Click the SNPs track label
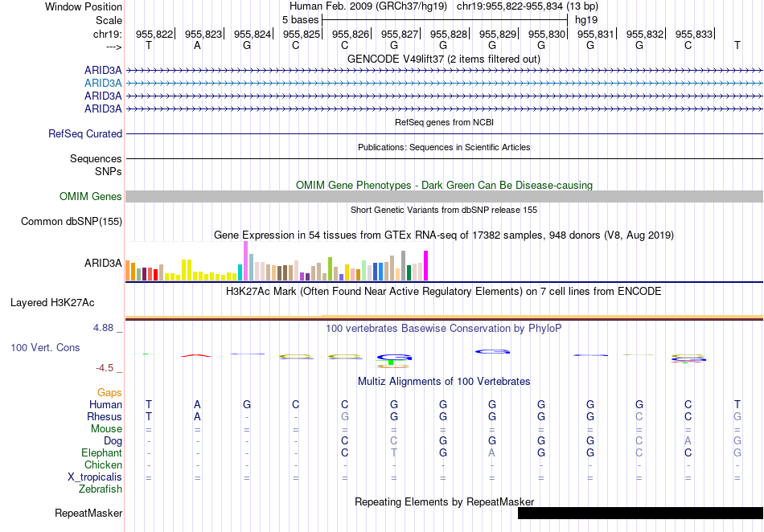The height and width of the screenshot is (532, 764). coord(109,171)
